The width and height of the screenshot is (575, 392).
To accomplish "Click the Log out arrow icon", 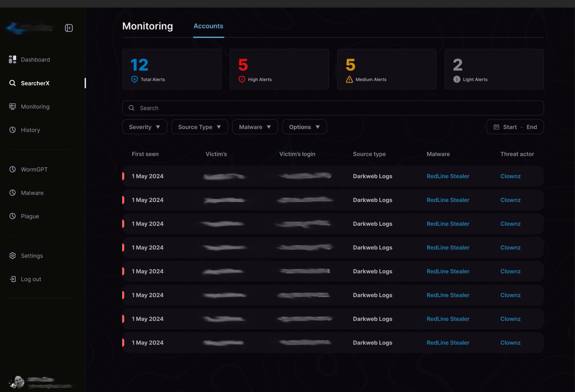I will click(12, 279).
